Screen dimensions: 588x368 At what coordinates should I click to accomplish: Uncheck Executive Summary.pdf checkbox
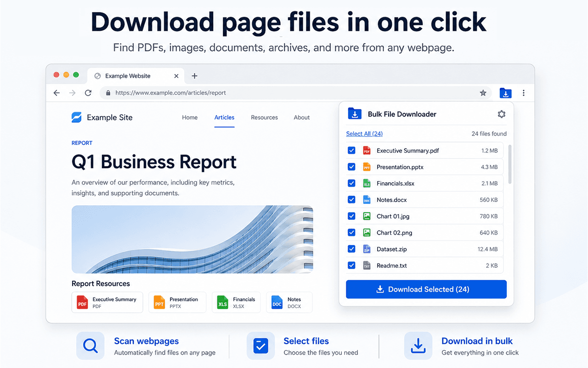point(351,150)
